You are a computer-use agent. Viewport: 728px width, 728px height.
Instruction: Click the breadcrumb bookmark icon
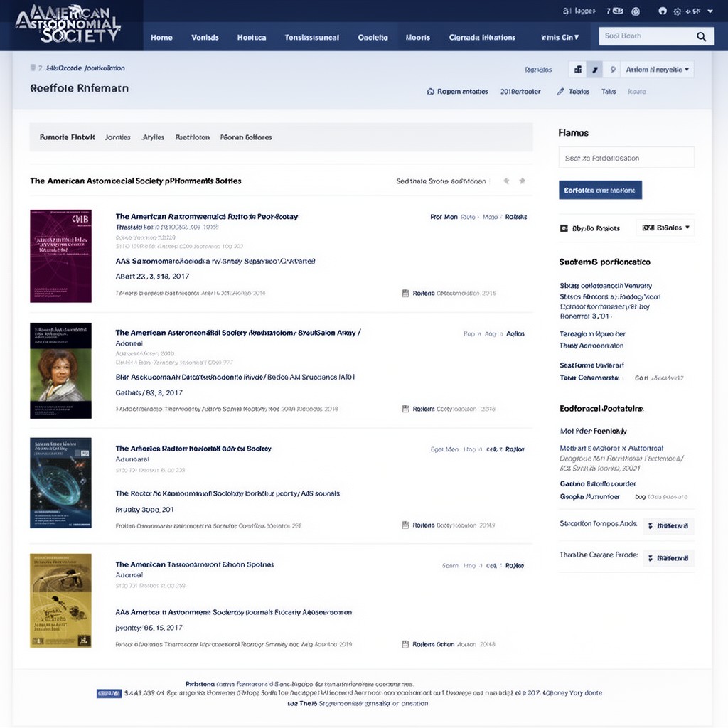click(33, 68)
